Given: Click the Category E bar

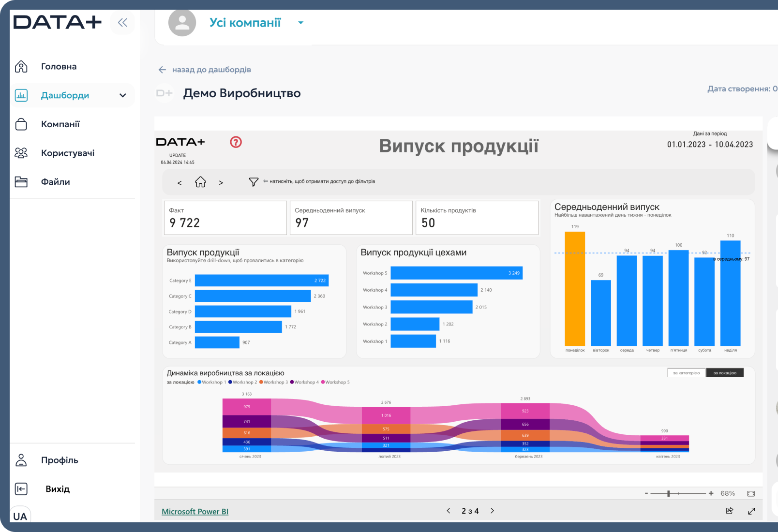Looking at the screenshot, I should pyautogui.click(x=262, y=281).
